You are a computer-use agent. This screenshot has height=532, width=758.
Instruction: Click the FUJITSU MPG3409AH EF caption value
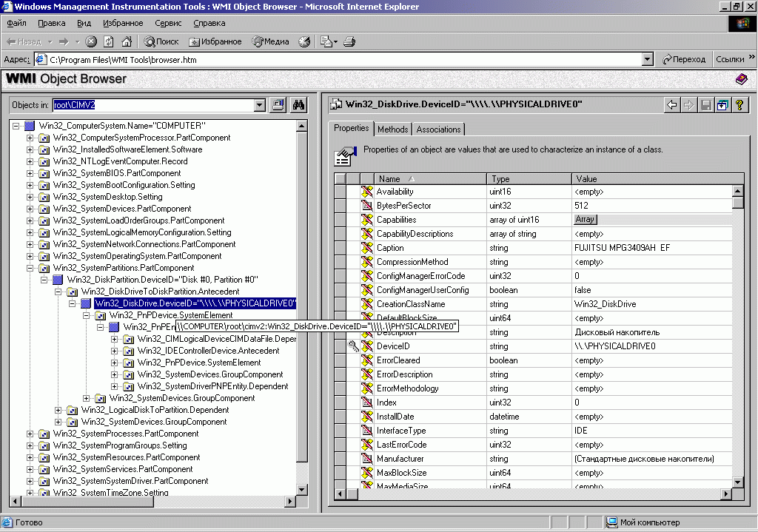pos(622,248)
